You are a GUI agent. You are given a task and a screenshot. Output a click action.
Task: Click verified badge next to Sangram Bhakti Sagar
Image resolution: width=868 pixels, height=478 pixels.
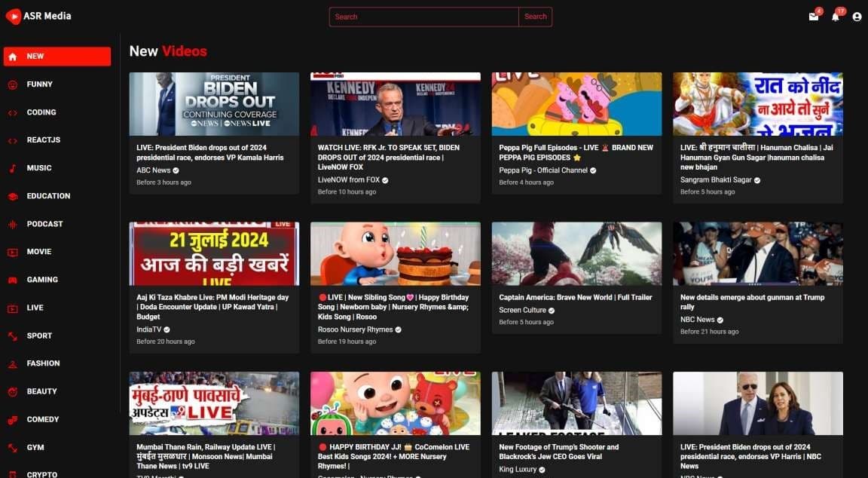[757, 180]
